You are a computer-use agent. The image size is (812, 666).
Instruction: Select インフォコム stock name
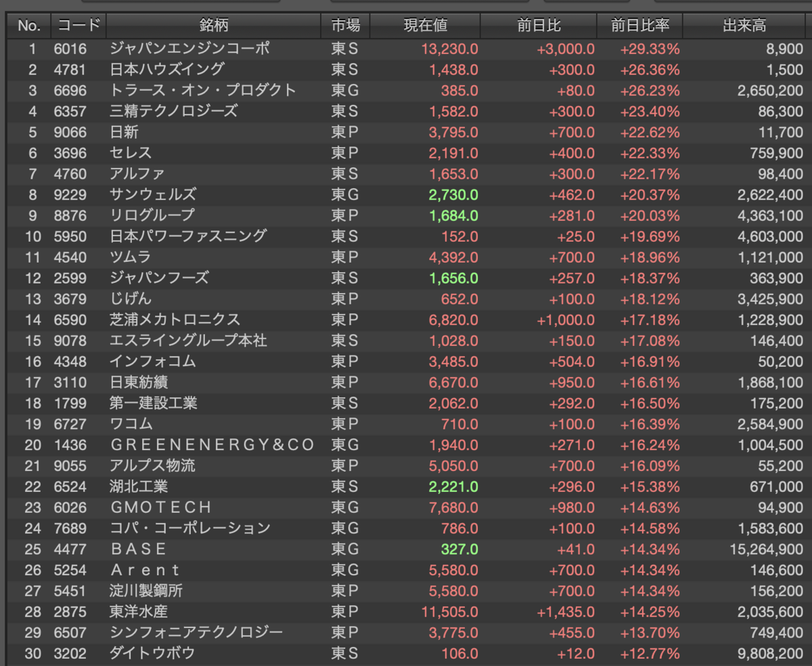tap(153, 361)
